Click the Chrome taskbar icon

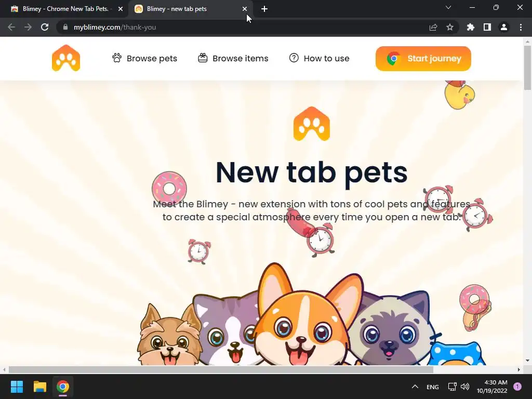click(x=63, y=387)
